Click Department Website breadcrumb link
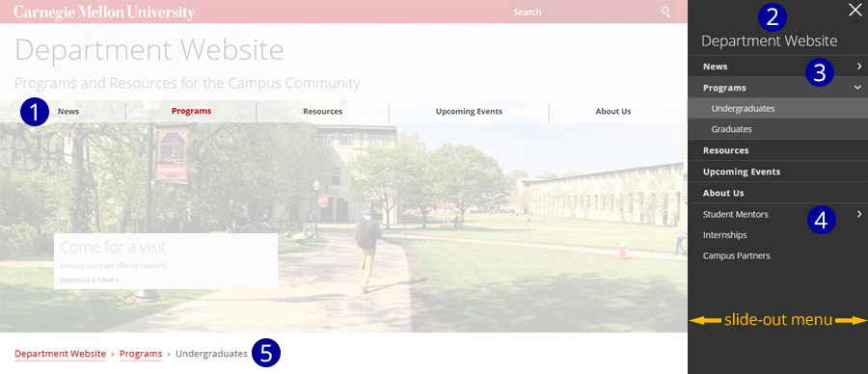The width and height of the screenshot is (868, 374). (x=60, y=354)
